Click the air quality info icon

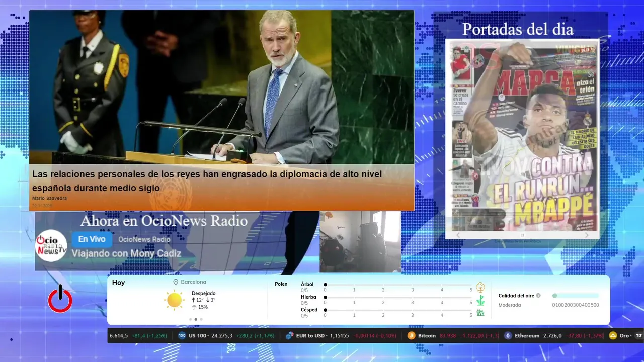[538, 296]
